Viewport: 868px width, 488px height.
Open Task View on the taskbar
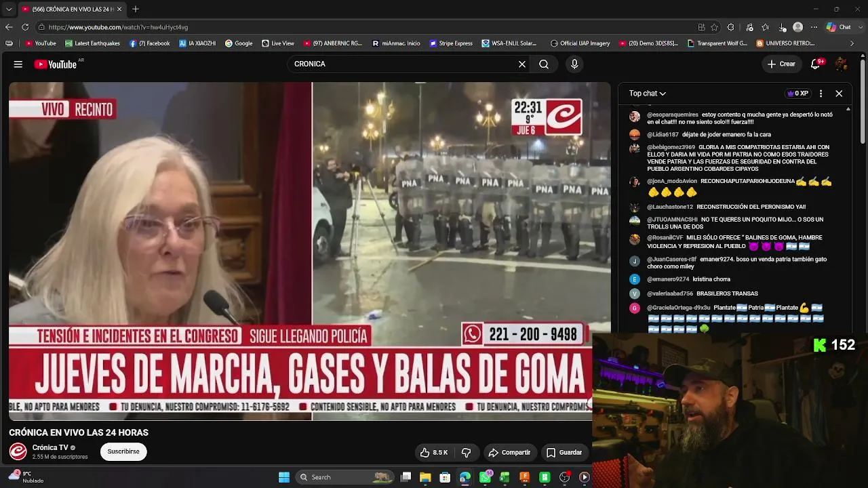click(x=406, y=477)
